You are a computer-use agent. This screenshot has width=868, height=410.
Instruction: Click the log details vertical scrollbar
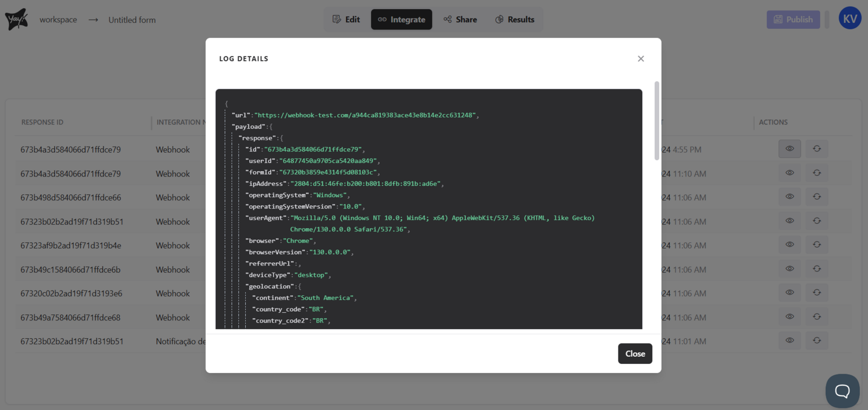(656, 121)
